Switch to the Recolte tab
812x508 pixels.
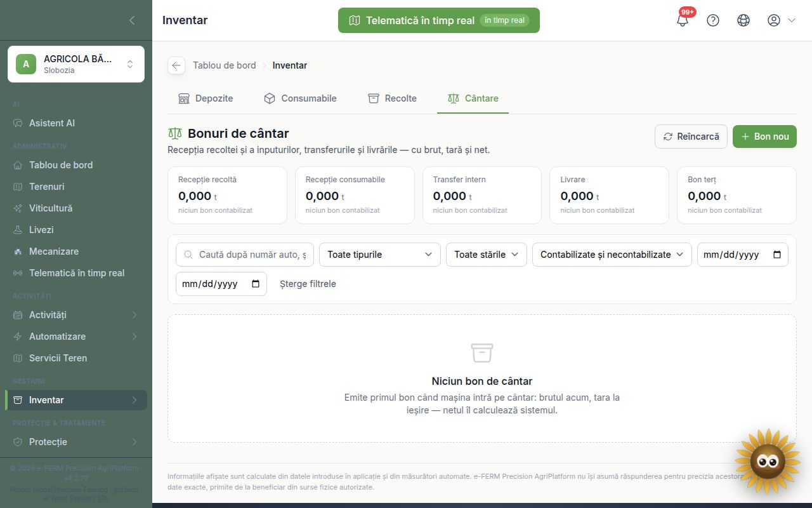pos(392,98)
